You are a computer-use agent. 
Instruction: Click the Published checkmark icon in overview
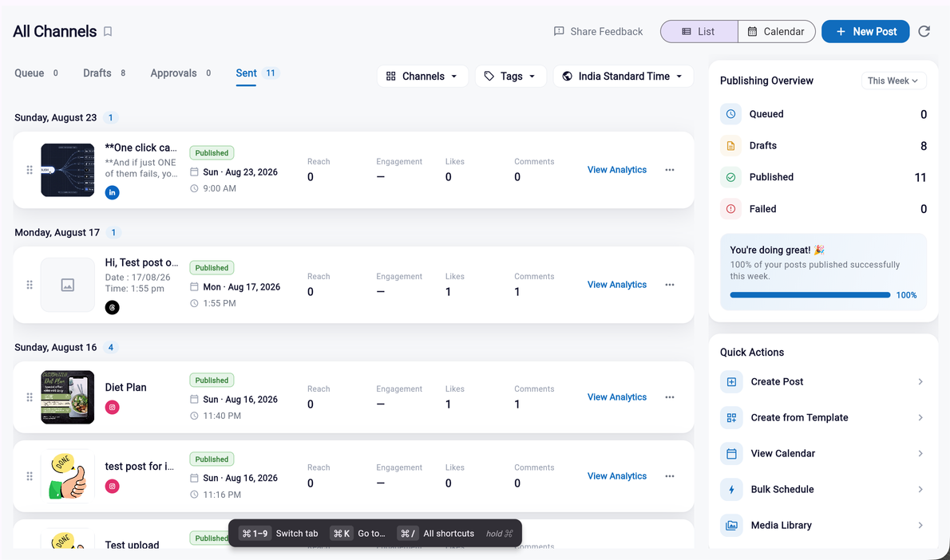tap(730, 177)
